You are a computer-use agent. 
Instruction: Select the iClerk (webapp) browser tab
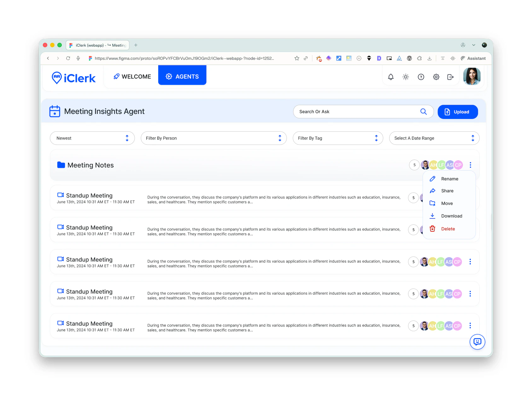point(98,45)
